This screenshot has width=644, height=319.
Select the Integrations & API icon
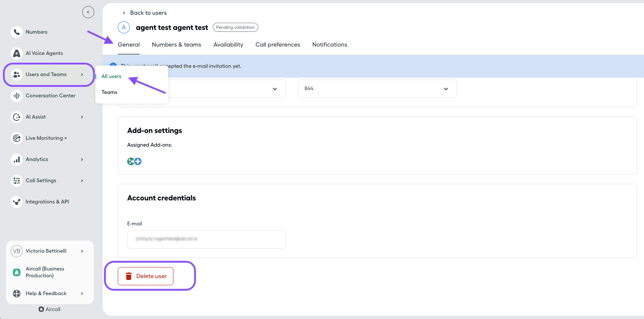[x=17, y=202]
